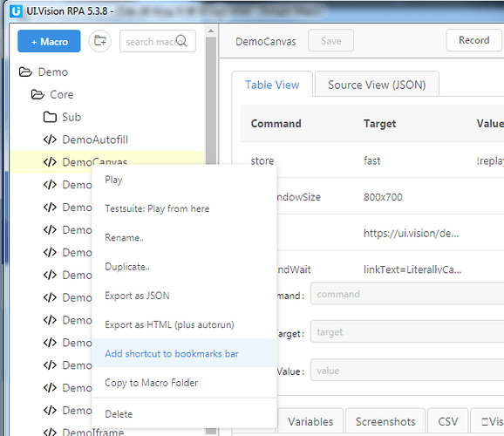Click the Record button
This screenshot has width=504, height=436.
coord(473,40)
